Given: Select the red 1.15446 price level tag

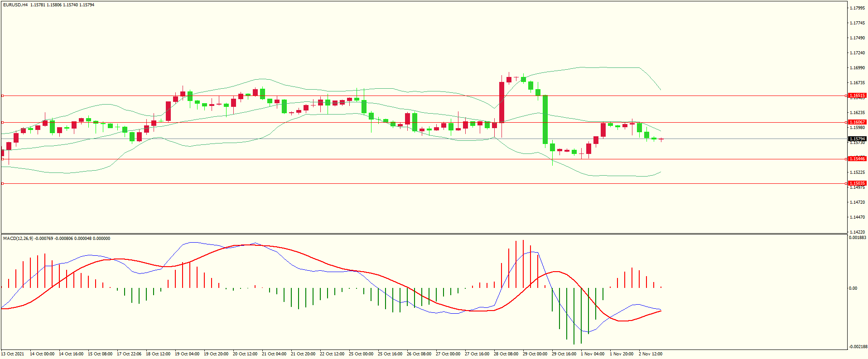Looking at the screenshot, I should pyautogui.click(x=857, y=159).
